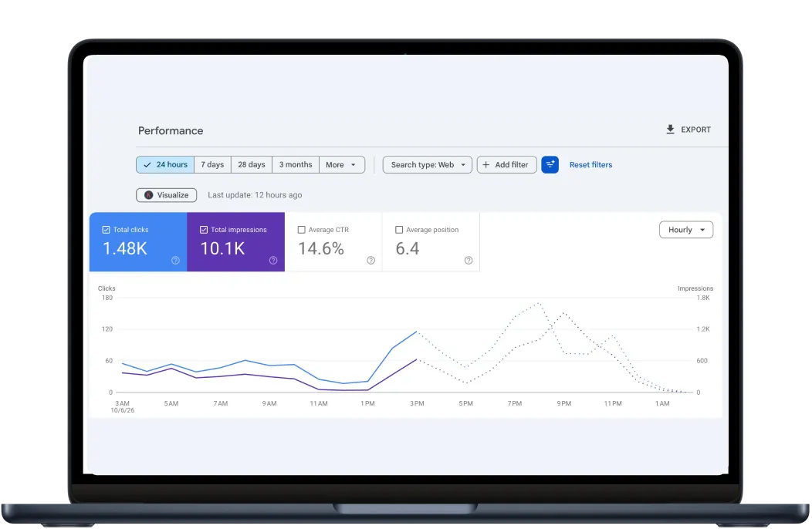This screenshot has width=812, height=529.
Task: Click the 3 PM axis label
Action: (417, 403)
